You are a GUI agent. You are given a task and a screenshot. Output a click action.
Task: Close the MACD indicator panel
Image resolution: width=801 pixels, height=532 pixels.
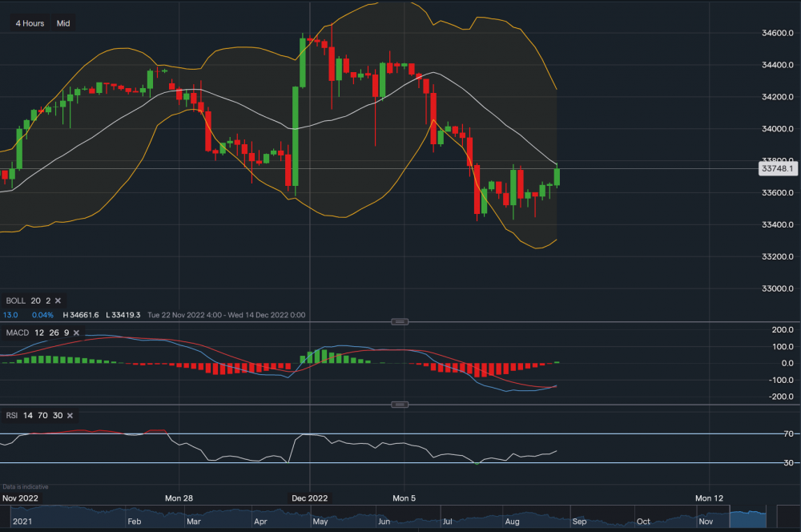[75, 332]
